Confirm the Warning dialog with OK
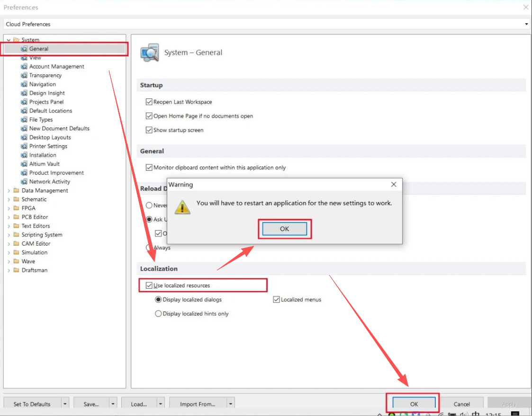532x416 pixels. [284, 229]
